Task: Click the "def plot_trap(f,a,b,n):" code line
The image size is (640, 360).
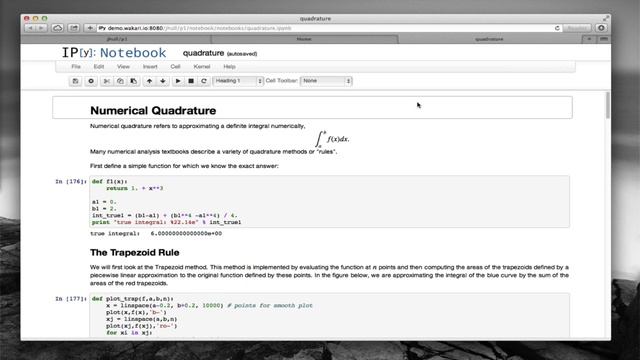Action: point(133,299)
